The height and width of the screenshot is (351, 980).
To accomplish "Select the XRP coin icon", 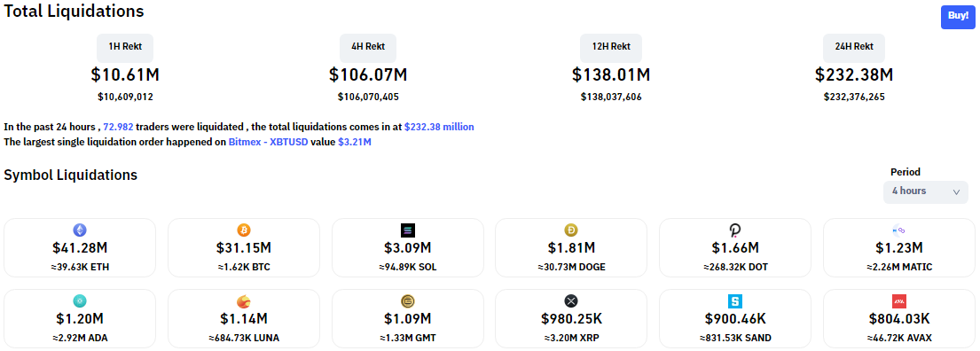I will (x=571, y=301).
